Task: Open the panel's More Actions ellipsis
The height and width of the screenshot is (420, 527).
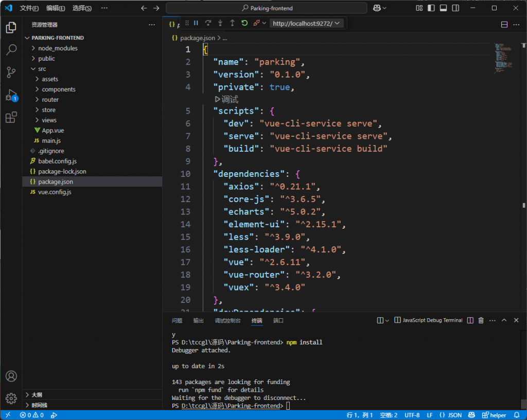Action: coord(493,320)
